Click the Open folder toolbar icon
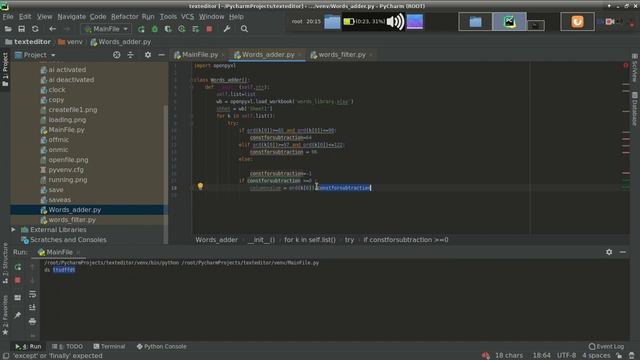This screenshot has height=360, width=640. click(x=8, y=29)
